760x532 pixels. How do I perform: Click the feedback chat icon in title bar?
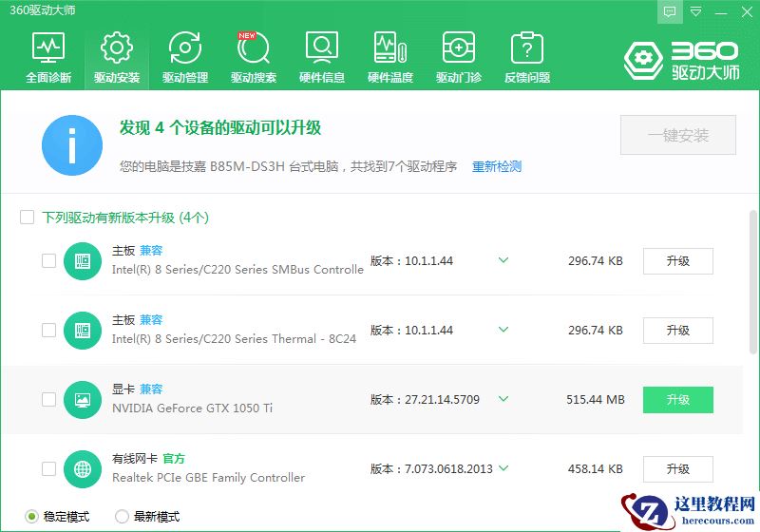(x=670, y=11)
